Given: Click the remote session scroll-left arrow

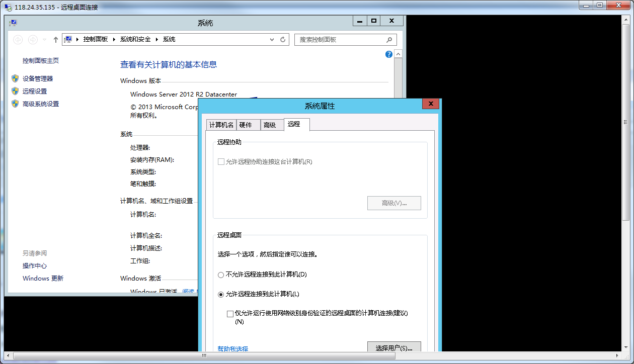Looking at the screenshot, I should pos(8,355).
